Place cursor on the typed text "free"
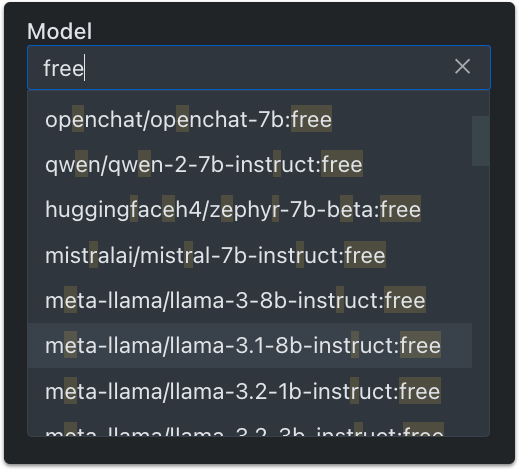The width and height of the screenshot is (519, 470). (x=63, y=68)
